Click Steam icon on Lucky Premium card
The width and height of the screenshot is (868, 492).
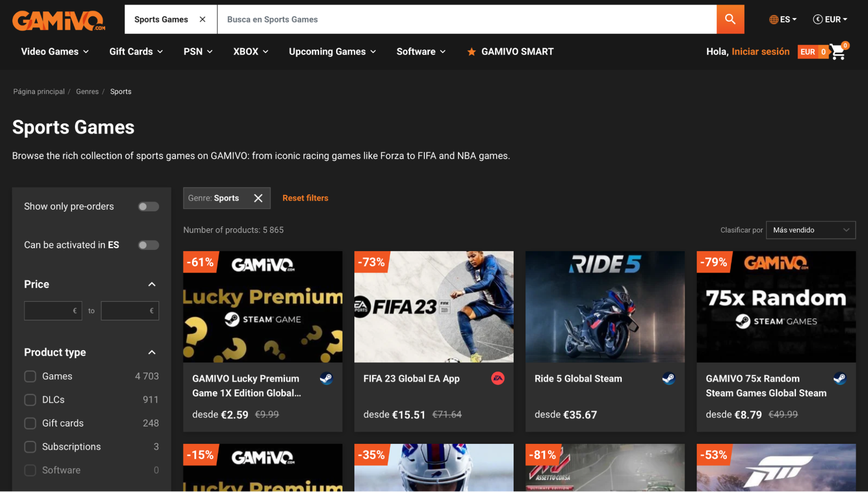click(x=326, y=378)
